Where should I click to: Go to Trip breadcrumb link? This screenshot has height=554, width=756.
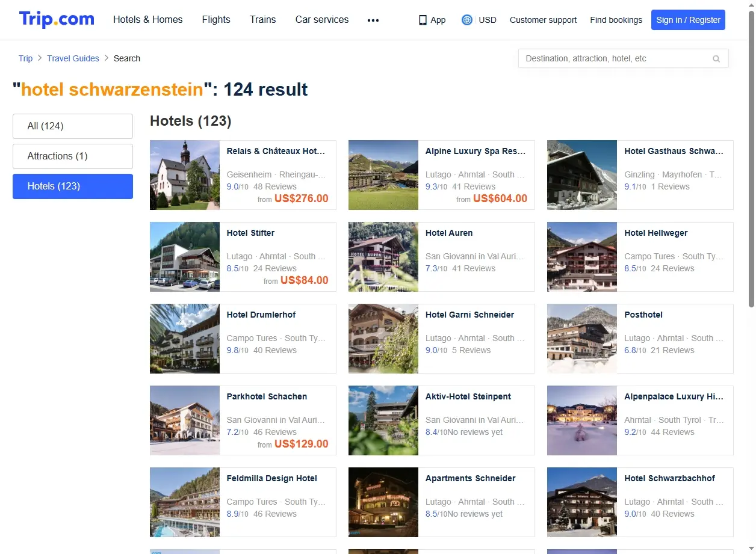[x=25, y=58]
